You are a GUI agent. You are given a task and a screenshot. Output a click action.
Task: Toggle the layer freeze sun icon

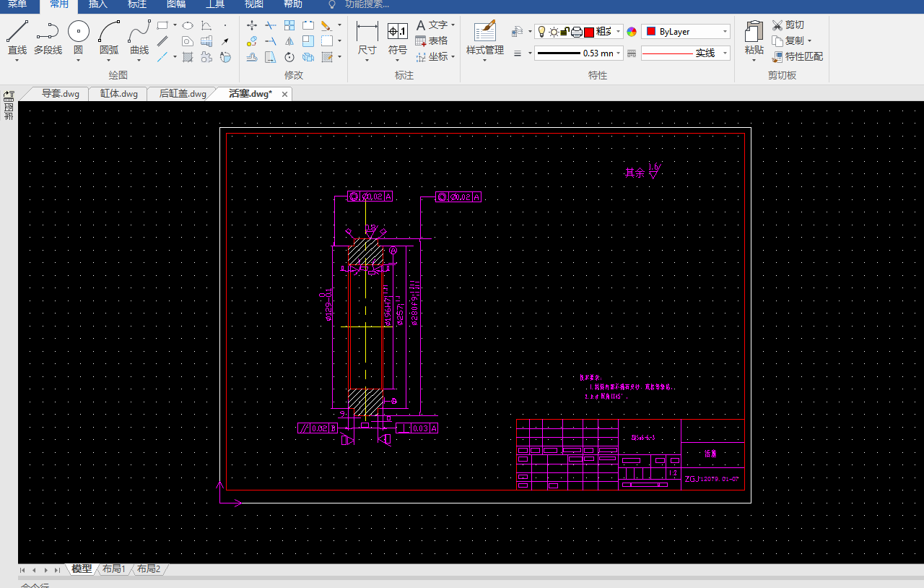[554, 32]
